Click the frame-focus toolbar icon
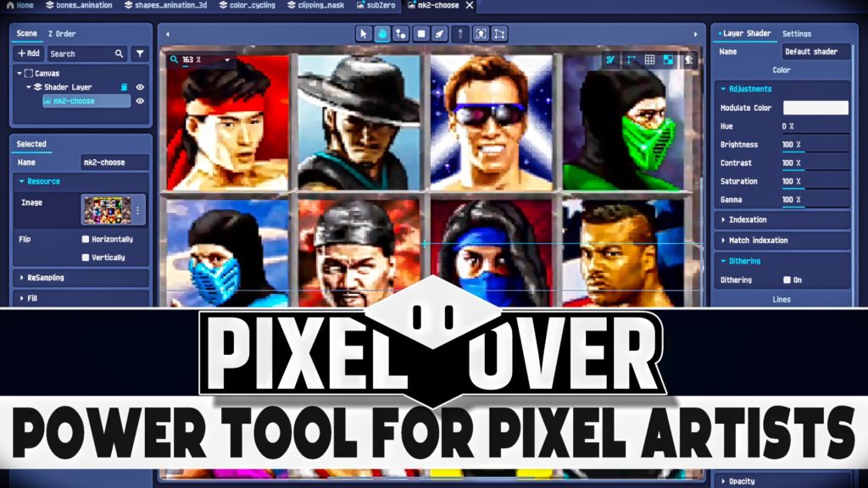The width and height of the screenshot is (868, 488). coord(481,34)
